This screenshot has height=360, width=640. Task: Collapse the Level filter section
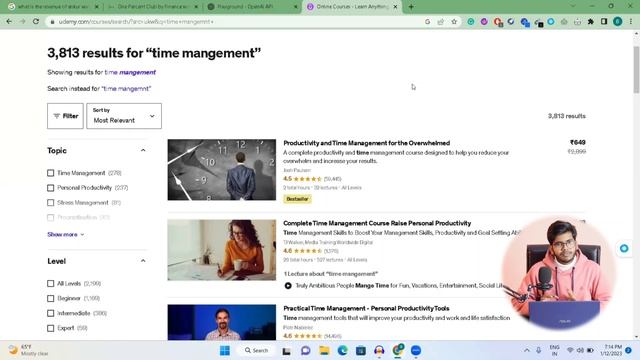[143, 261]
